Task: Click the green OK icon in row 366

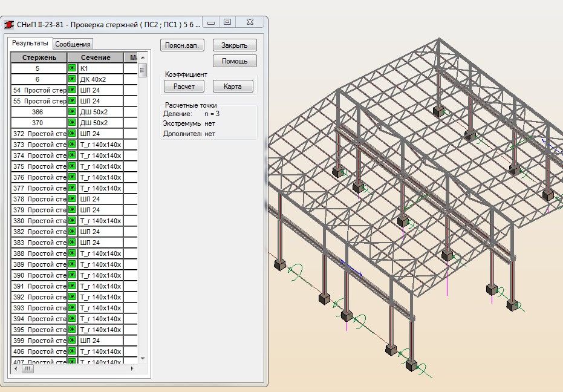Action: coord(72,112)
